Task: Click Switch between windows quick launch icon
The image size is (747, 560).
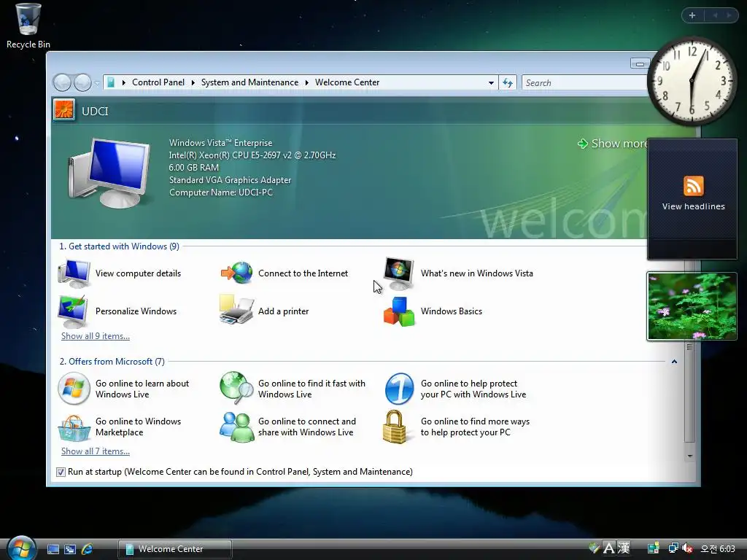Action: click(70, 549)
